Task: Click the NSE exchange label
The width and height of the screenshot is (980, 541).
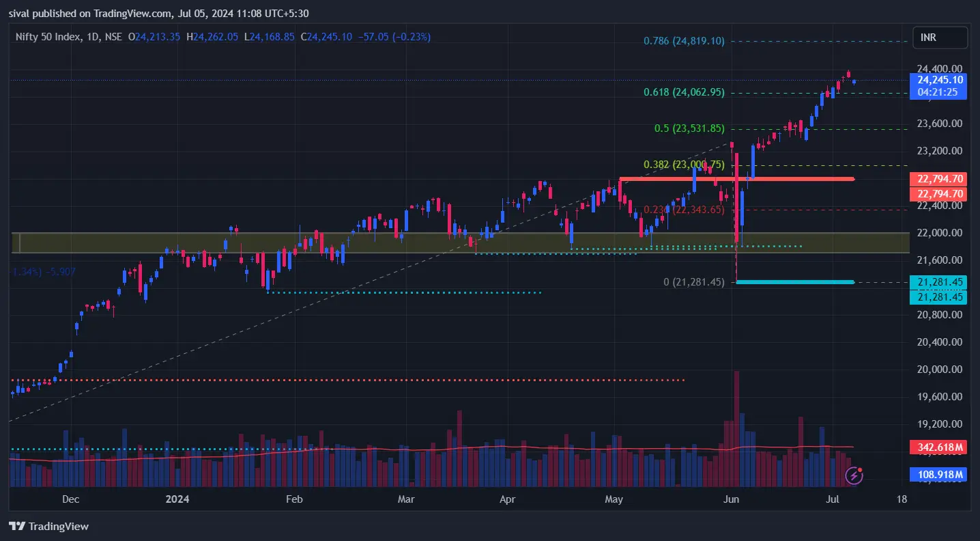Action: [x=113, y=37]
